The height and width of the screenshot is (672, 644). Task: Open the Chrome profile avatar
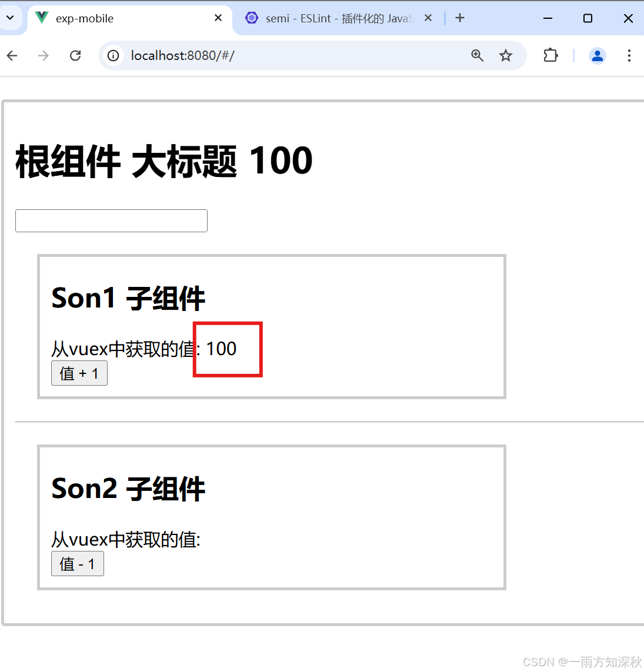(598, 56)
